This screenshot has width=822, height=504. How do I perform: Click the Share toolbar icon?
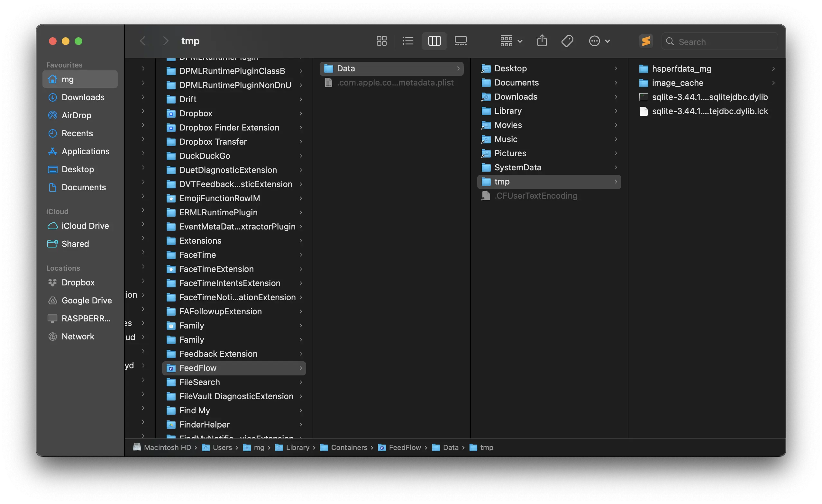pyautogui.click(x=542, y=41)
